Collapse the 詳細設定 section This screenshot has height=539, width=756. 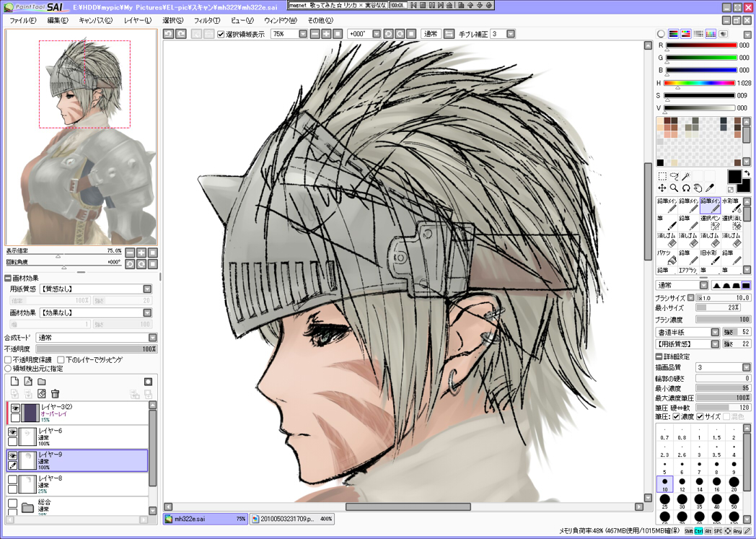click(x=659, y=356)
